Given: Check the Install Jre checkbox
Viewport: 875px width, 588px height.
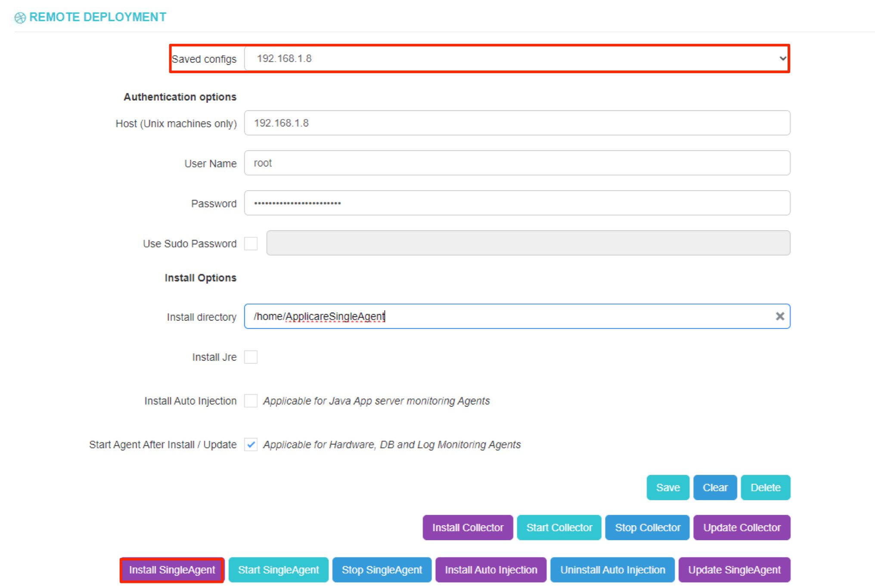Looking at the screenshot, I should click(251, 357).
